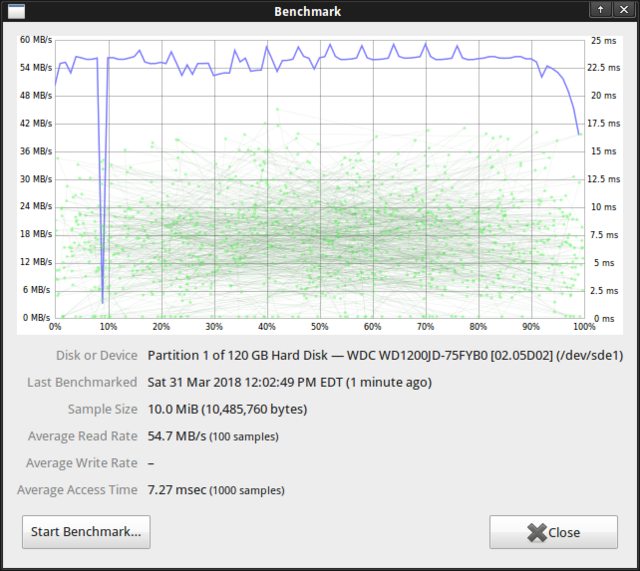The image size is (640, 571).
Task: Click the dash value for Average Write Rate
Action: coord(151,463)
